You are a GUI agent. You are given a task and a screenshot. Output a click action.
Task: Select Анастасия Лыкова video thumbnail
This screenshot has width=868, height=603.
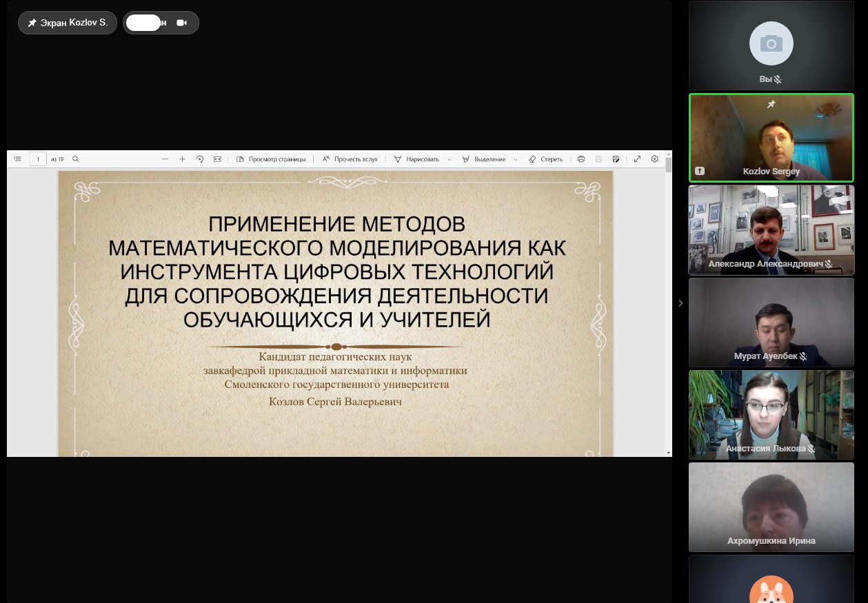pyautogui.click(x=771, y=415)
